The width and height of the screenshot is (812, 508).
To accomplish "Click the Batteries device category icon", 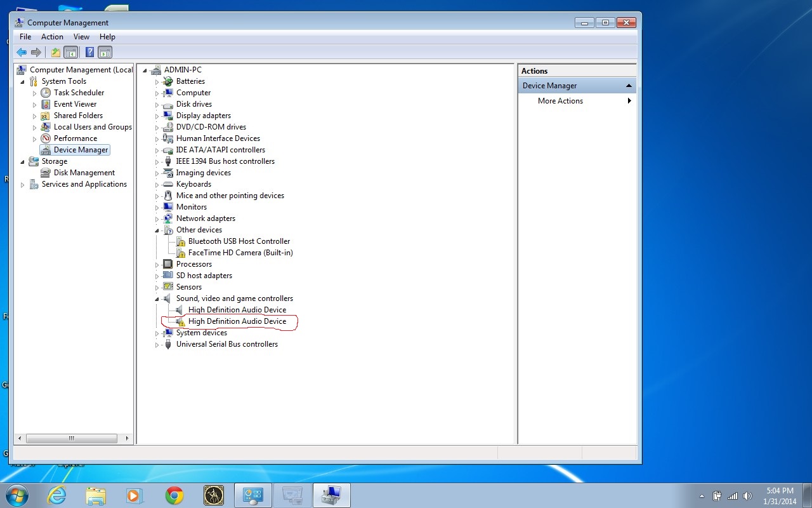I will click(167, 81).
